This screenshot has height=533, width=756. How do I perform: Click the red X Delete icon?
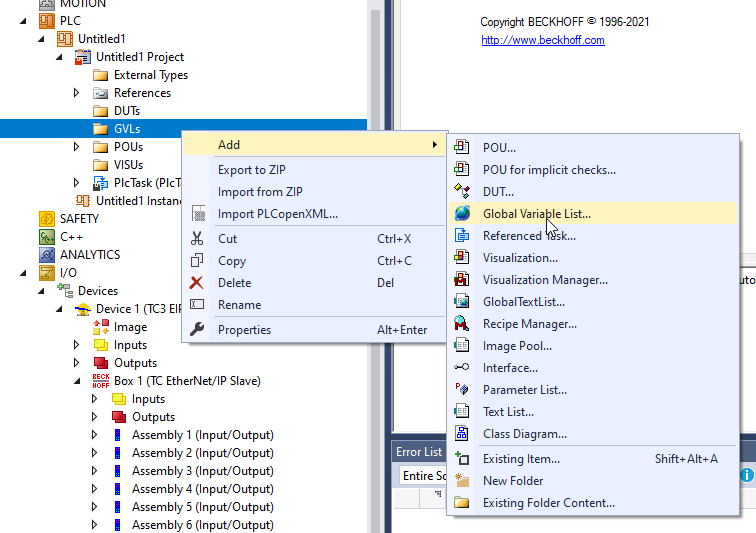pyautogui.click(x=197, y=283)
